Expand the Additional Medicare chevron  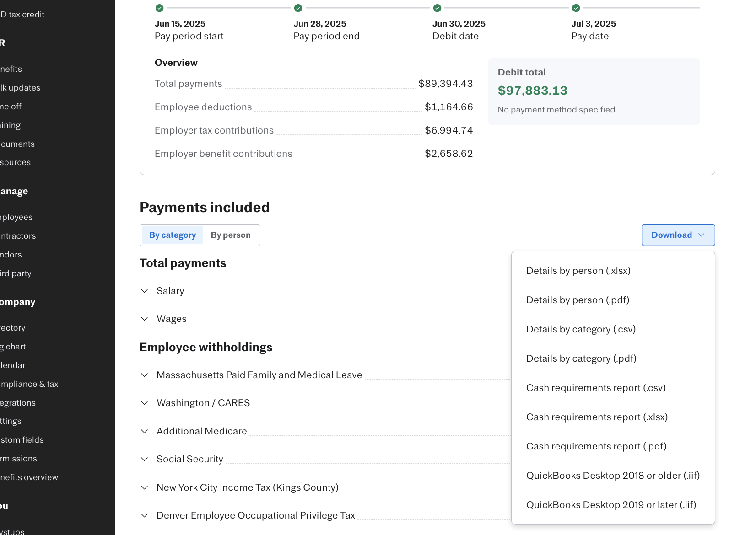145,431
